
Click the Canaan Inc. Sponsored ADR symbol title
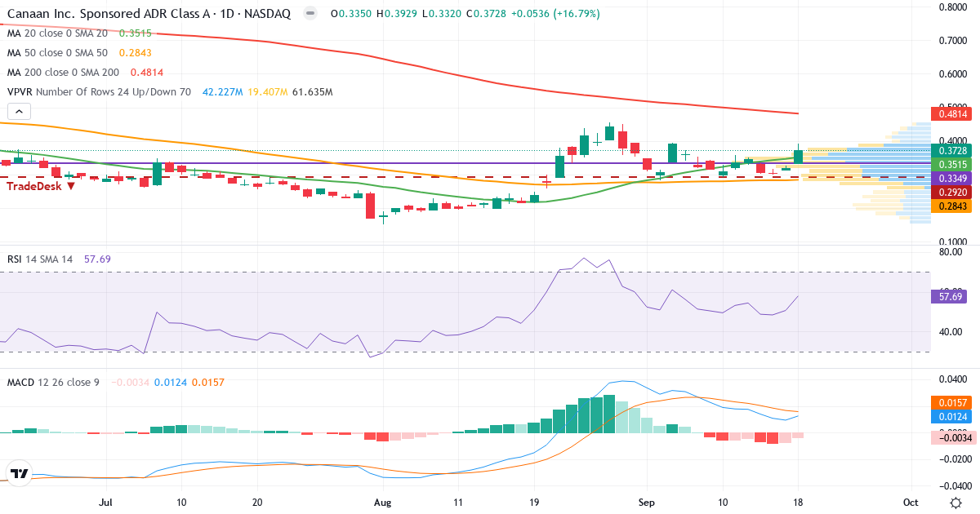[149, 15]
